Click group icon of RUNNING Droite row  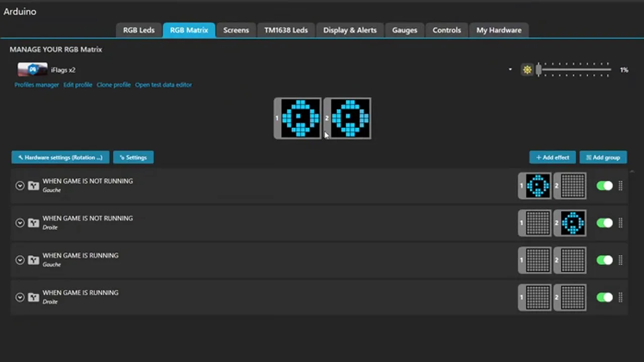34,297
